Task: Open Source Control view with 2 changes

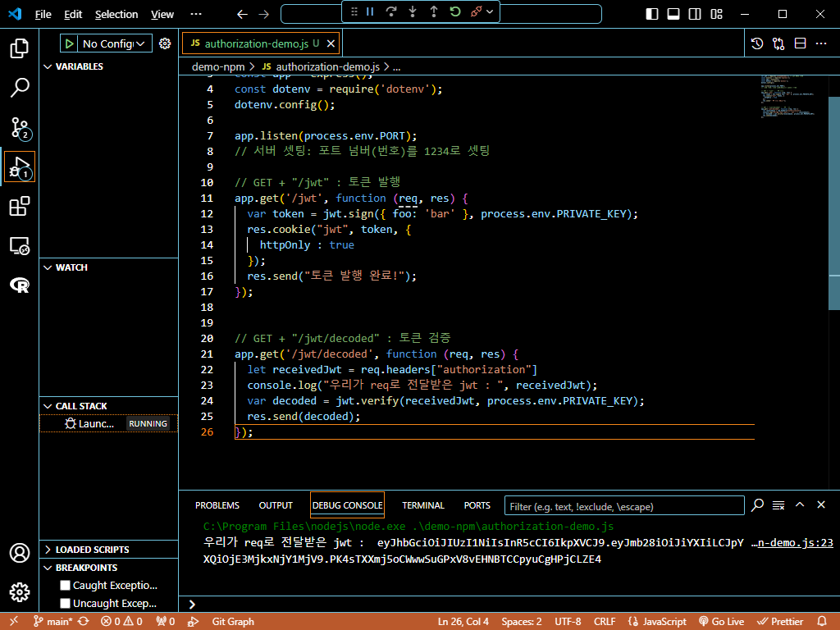Action: (x=20, y=127)
